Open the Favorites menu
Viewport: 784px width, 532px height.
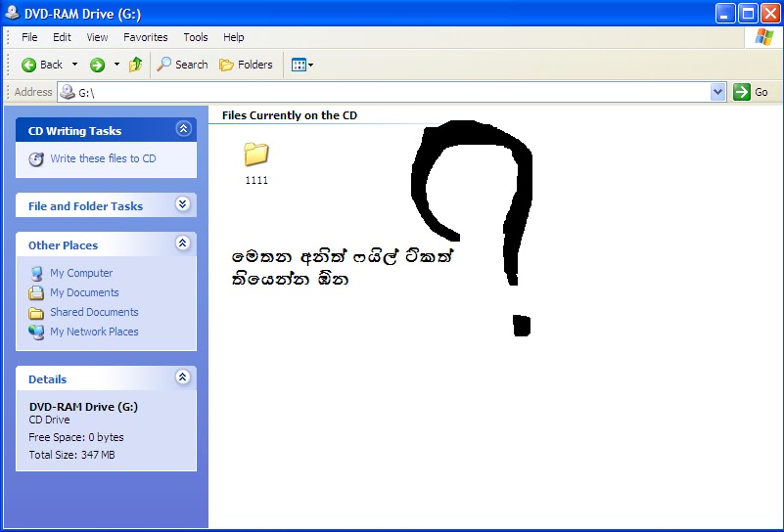(x=146, y=37)
